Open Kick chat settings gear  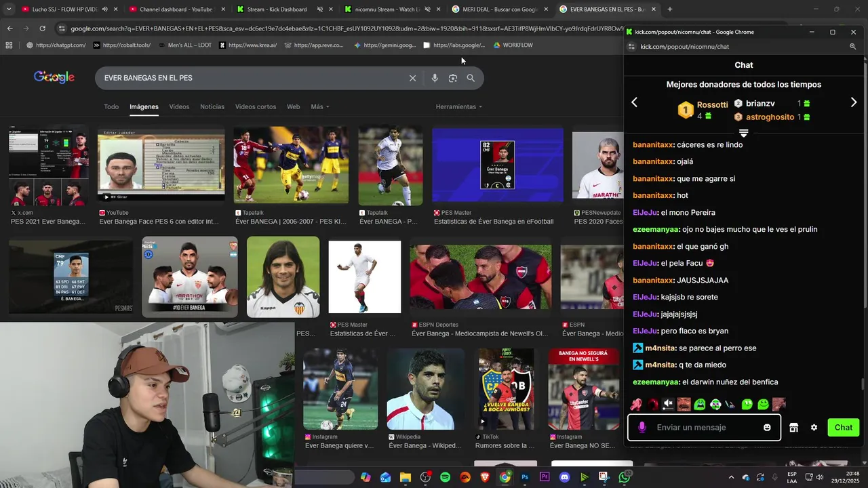814,428
